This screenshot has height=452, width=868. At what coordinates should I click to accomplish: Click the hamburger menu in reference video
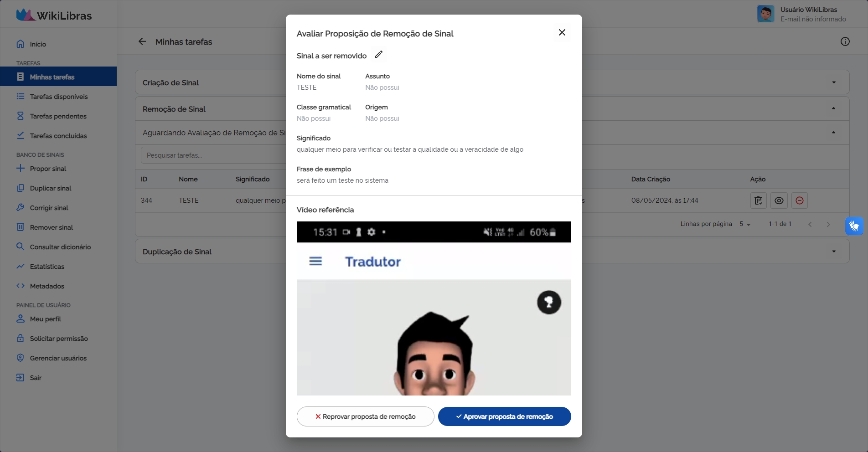pyautogui.click(x=315, y=261)
